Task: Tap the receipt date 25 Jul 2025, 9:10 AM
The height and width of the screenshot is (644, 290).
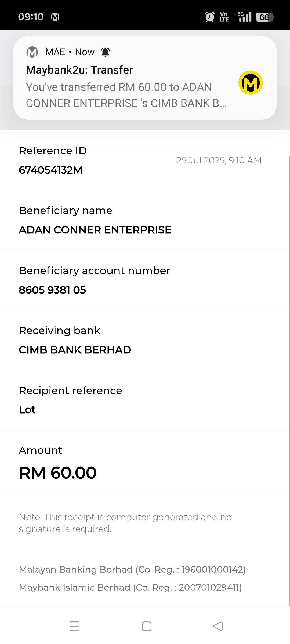Action: click(219, 160)
